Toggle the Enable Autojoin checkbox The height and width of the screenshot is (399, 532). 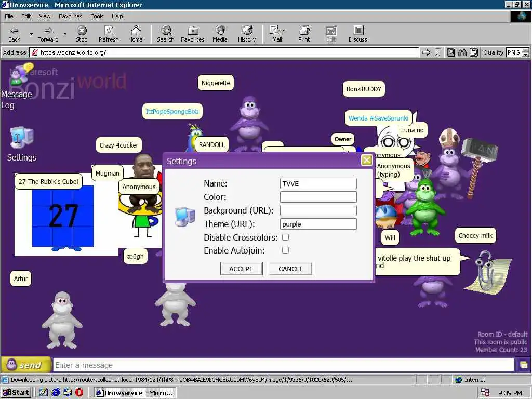tap(285, 250)
